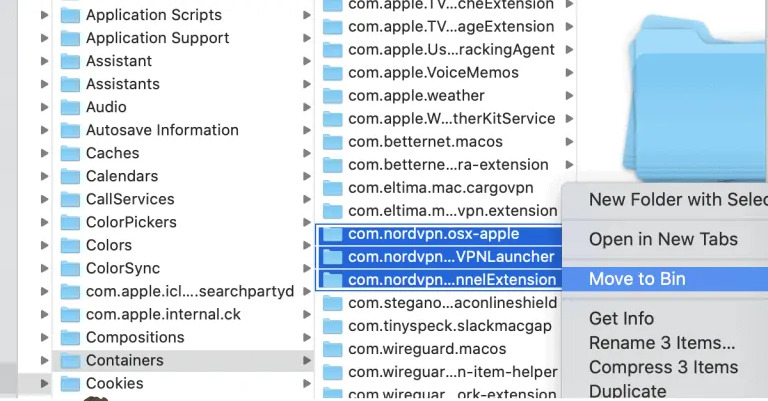Click the Assistant folder icon
The image size is (768, 401).
70,61
